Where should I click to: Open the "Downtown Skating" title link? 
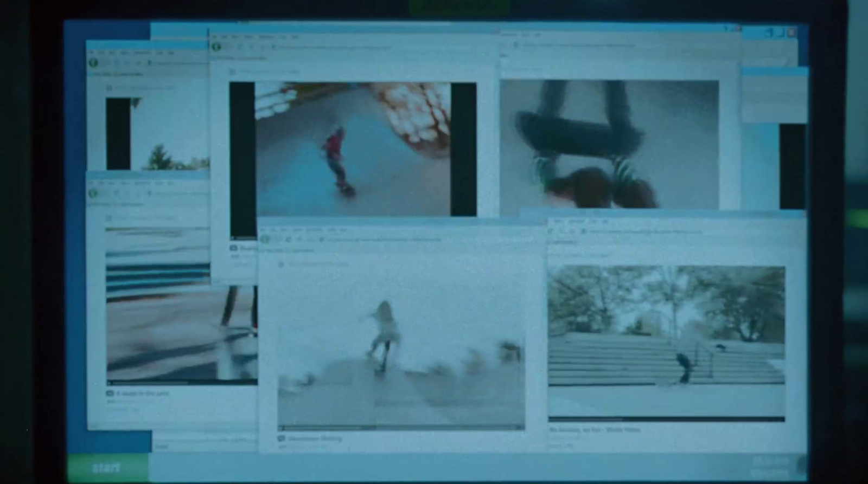point(315,438)
